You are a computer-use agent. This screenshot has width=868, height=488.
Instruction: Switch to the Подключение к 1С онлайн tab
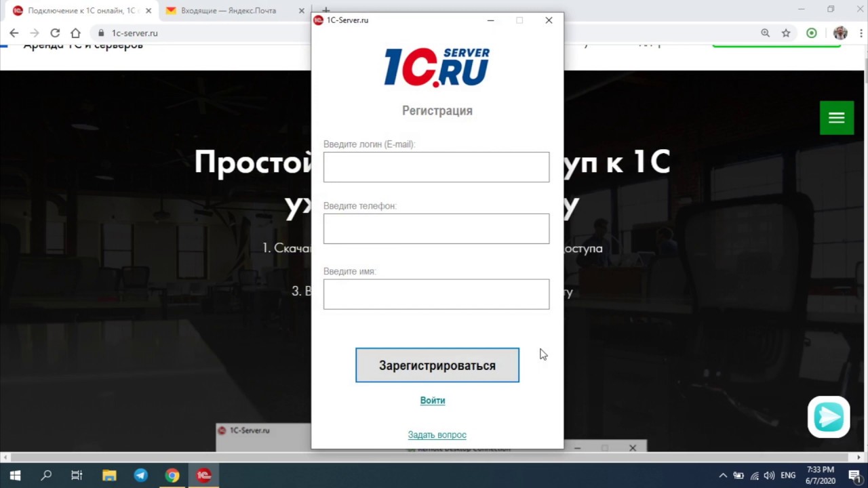(81, 11)
